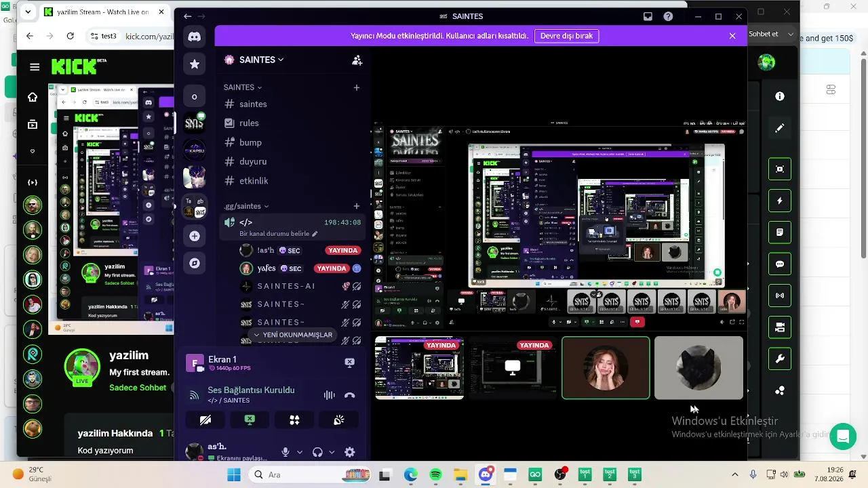Add a channel to .gg/saintes category
Image resolution: width=868 pixels, height=488 pixels.
(357, 206)
